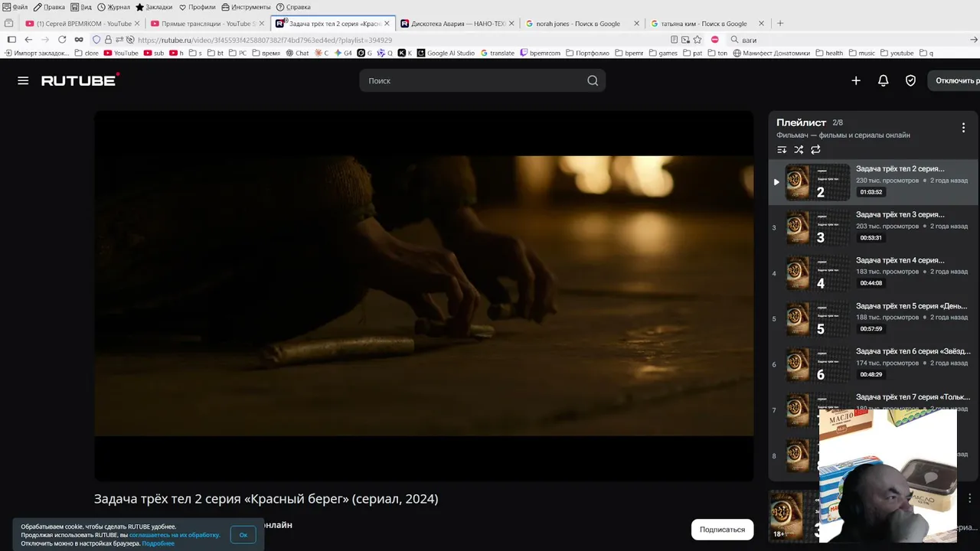Reload the page with the refresh icon
The width and height of the screenshot is (980, 551).
[x=62, y=40]
